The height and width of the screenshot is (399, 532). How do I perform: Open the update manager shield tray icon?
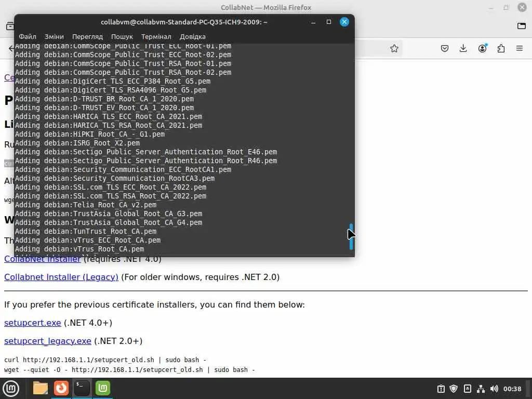(x=454, y=389)
